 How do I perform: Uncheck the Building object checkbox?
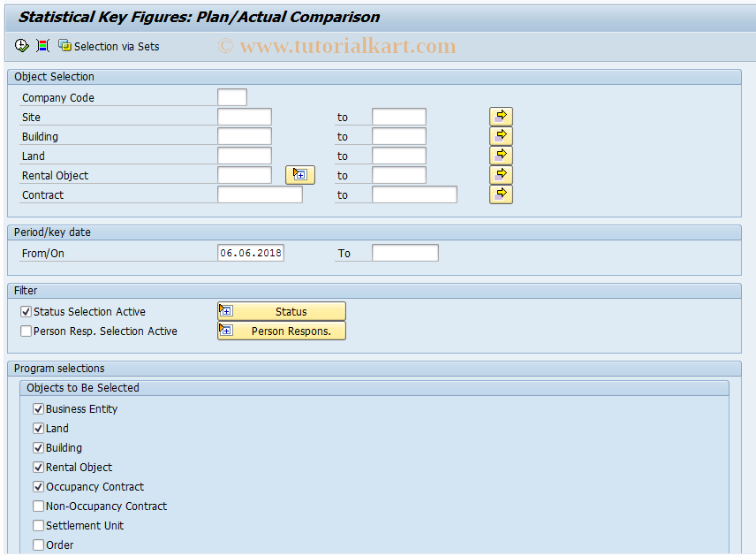coord(39,448)
